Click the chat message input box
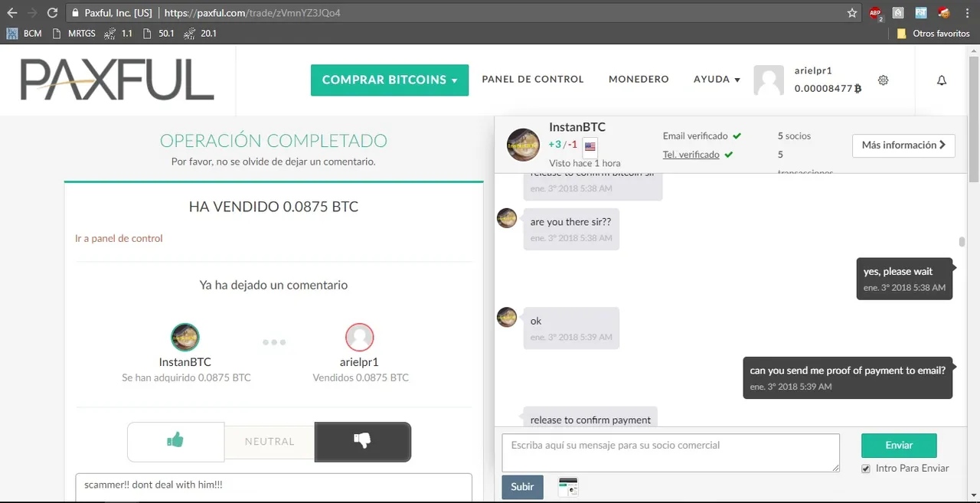The image size is (980, 503). click(x=671, y=452)
